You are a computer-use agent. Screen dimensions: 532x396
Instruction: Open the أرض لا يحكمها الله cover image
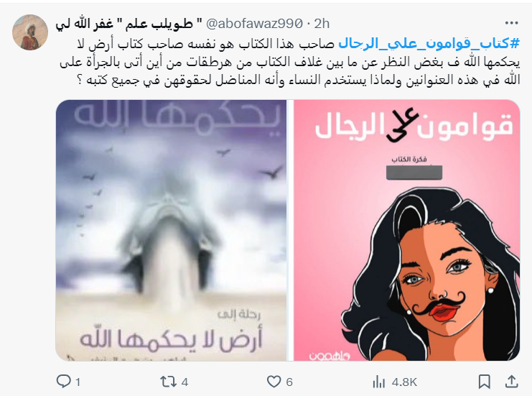tap(172, 230)
